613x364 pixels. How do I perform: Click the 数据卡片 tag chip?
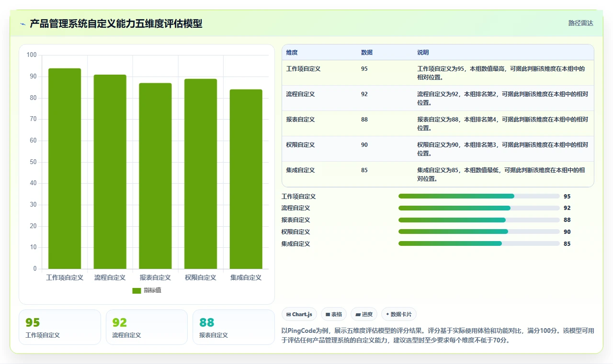pyautogui.click(x=399, y=314)
